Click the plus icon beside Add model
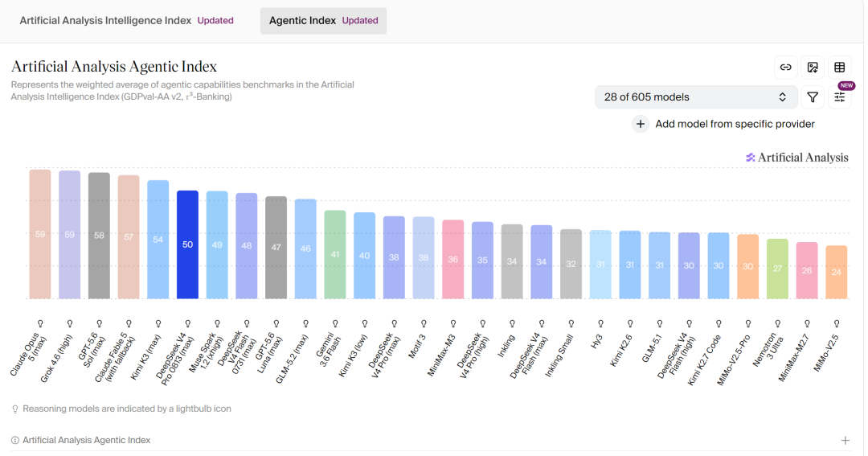868x456 pixels. (641, 124)
